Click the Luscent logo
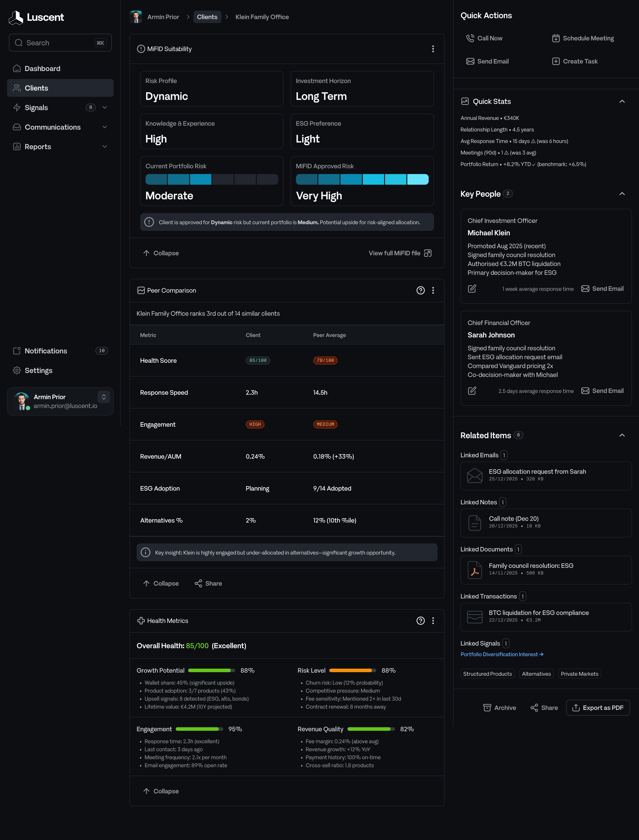This screenshot has height=840, width=639. [x=36, y=17]
